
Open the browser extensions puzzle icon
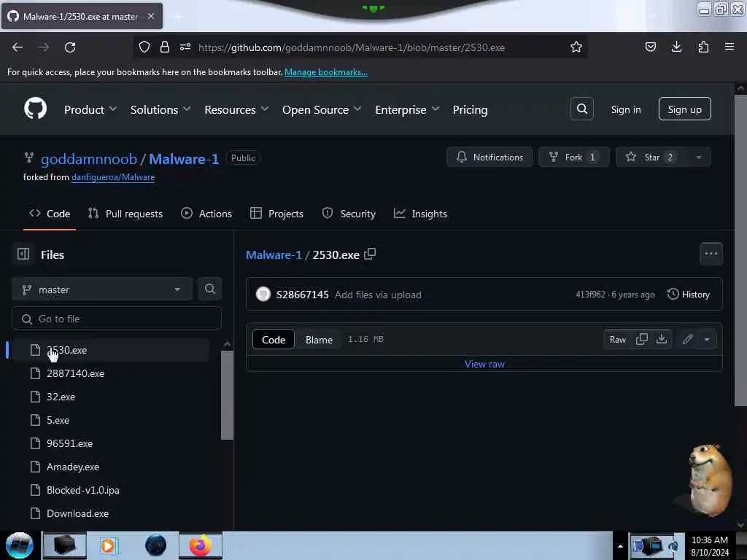coord(703,47)
